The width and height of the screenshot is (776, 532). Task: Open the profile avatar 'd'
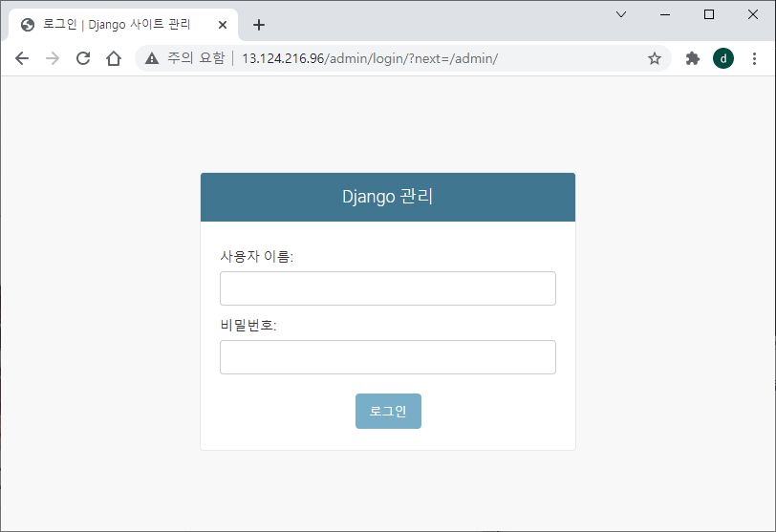[x=723, y=58]
